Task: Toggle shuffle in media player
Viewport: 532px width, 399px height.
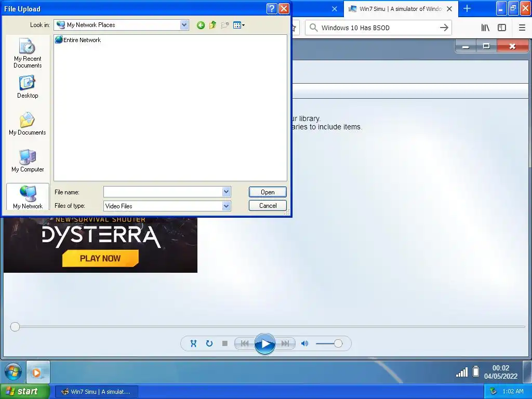Action: tap(193, 343)
